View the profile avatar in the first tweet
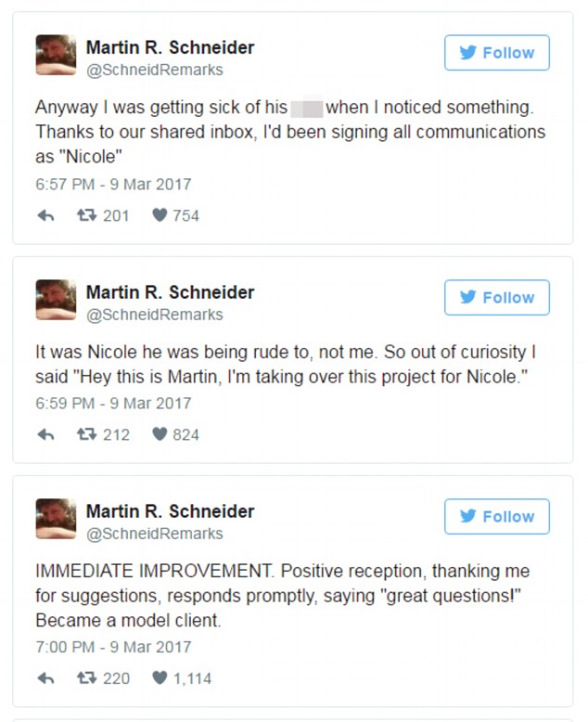 pos(56,55)
